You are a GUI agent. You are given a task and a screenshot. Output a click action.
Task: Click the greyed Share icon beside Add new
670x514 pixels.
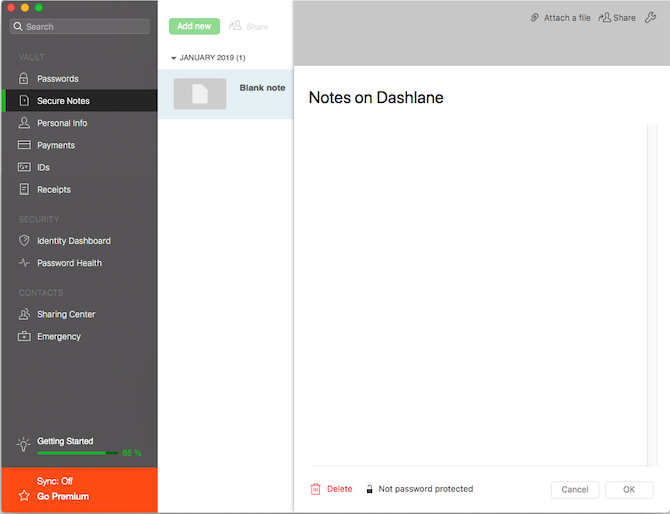(x=248, y=26)
